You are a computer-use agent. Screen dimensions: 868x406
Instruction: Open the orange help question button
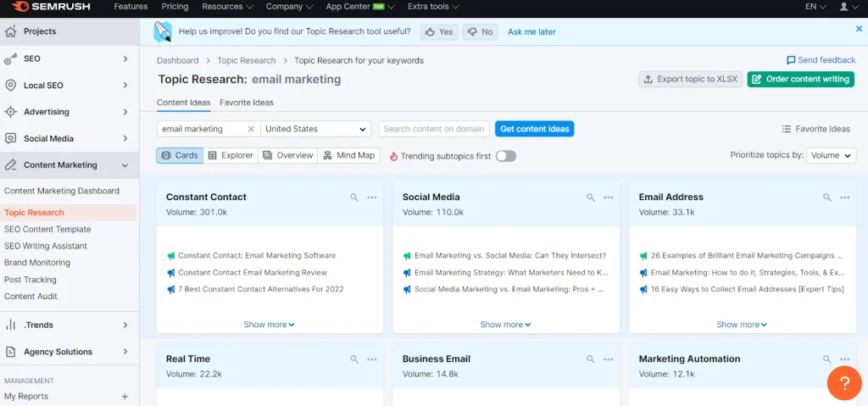coord(845,383)
